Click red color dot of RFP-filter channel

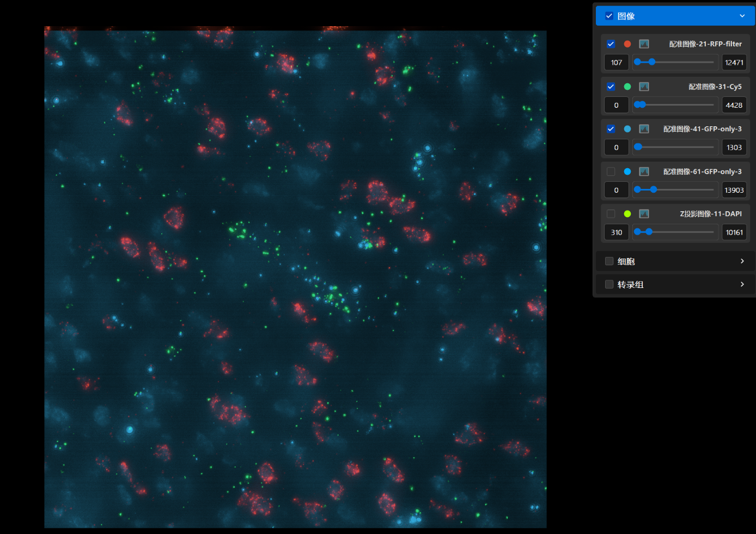627,44
